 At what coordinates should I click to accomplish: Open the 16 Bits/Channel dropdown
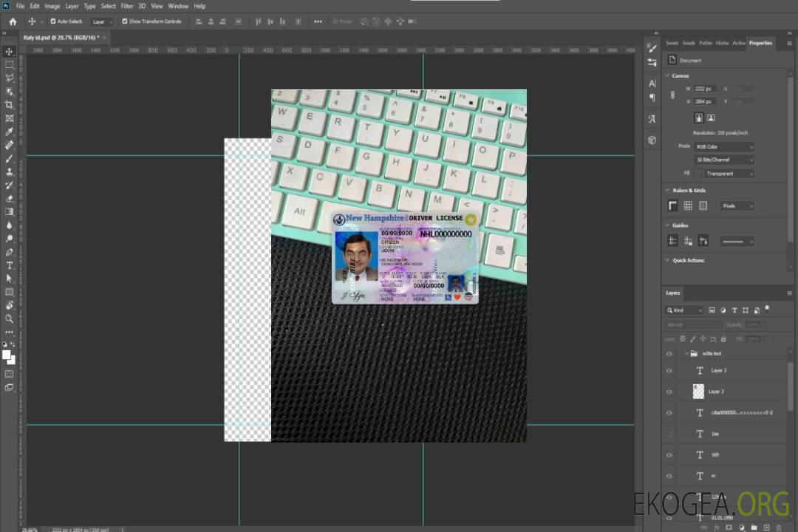(x=723, y=160)
